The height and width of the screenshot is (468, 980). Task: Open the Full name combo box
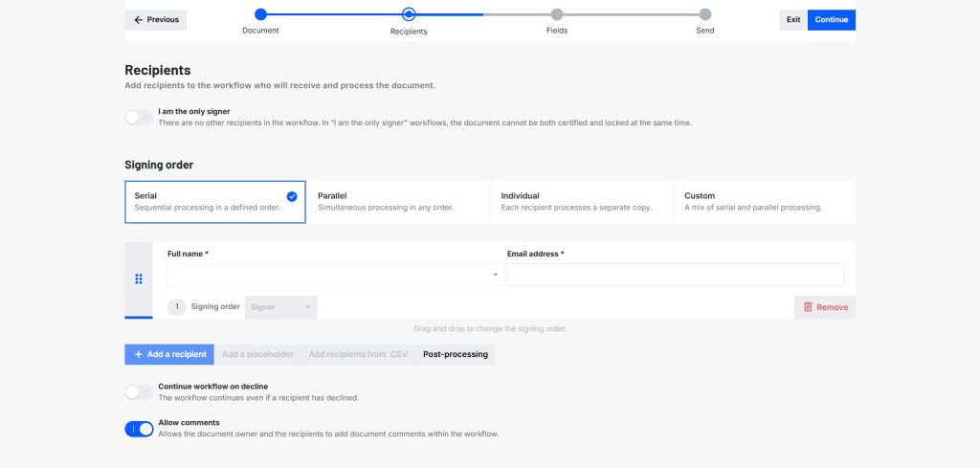coord(335,275)
